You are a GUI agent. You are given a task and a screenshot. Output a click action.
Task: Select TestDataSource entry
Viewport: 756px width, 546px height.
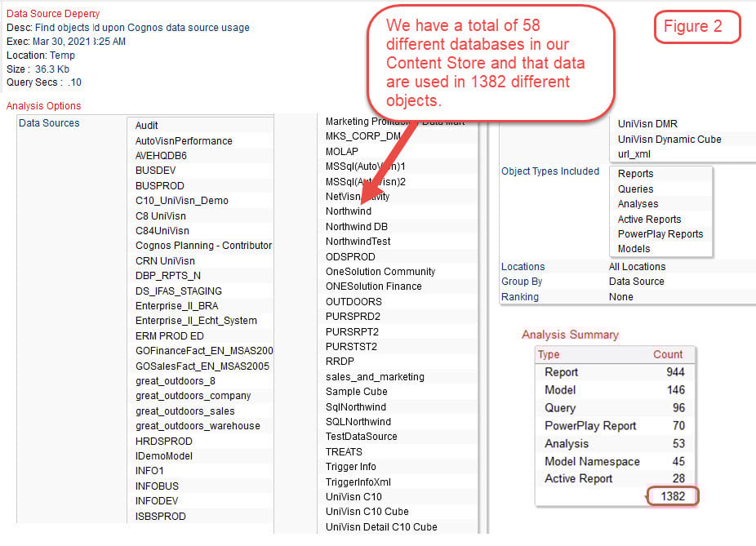click(362, 437)
